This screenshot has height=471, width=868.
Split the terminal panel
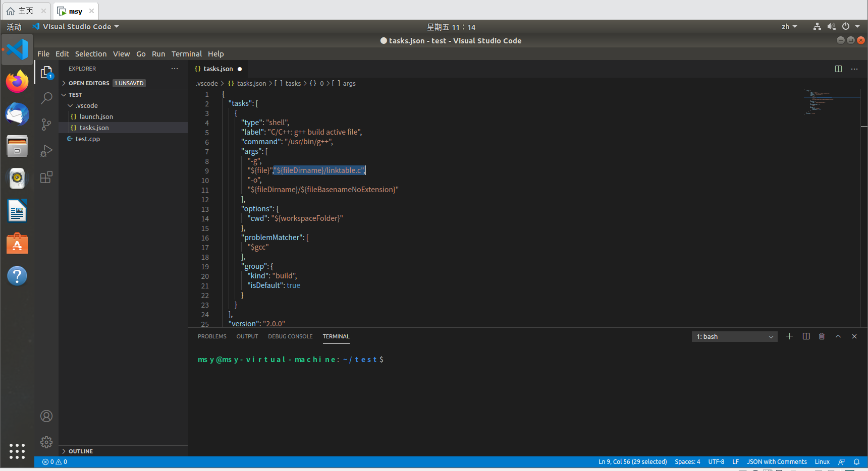(x=806, y=336)
